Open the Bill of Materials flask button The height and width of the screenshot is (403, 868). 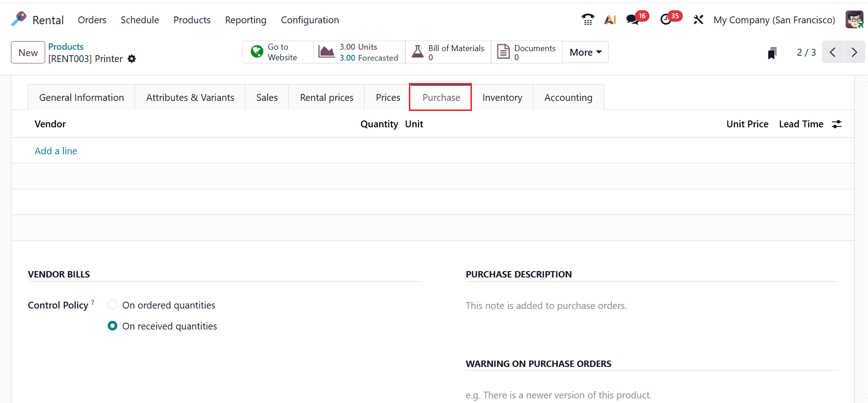448,52
